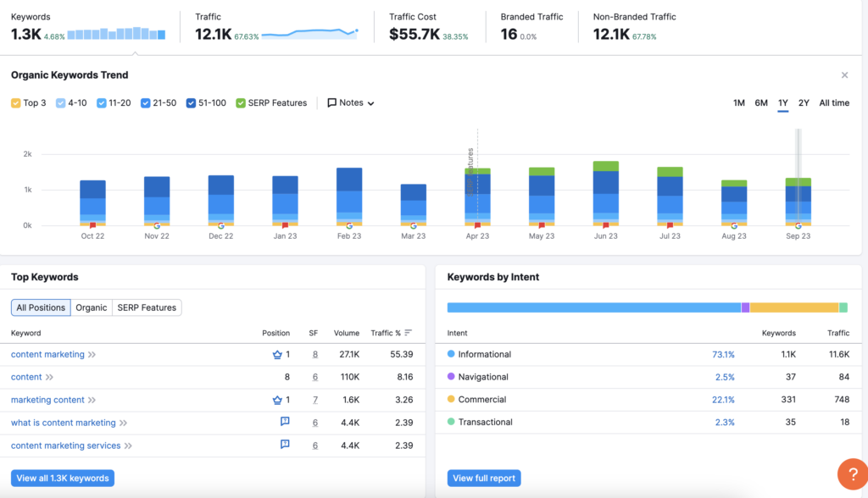The height and width of the screenshot is (498, 868).
Task: Click SF value 7 for marketing content
Action: click(x=315, y=400)
